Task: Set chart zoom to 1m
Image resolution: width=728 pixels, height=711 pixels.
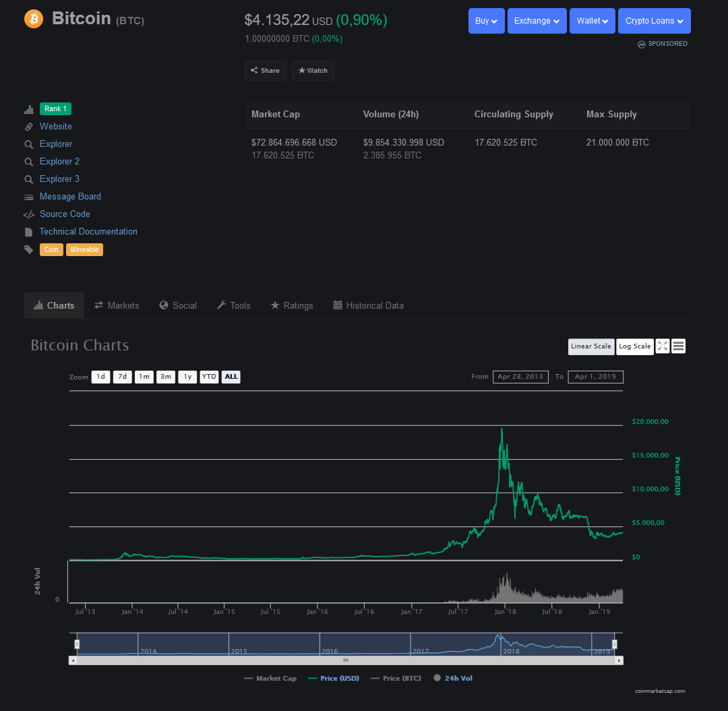Action: pos(144,377)
